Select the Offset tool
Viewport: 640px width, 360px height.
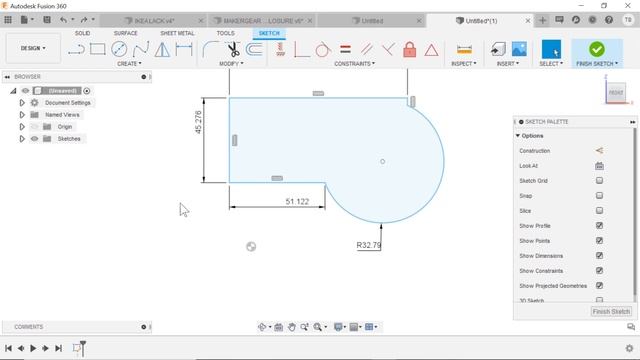[x=254, y=49]
